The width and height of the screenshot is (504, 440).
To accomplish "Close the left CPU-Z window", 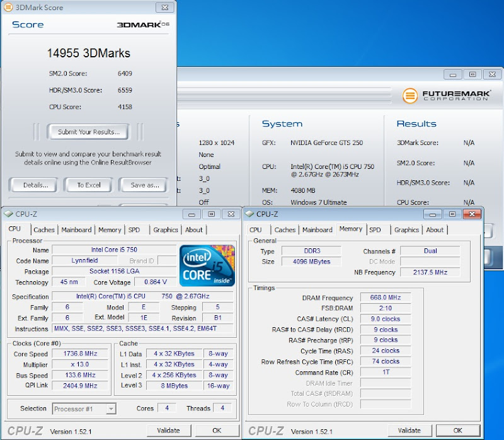I will (x=231, y=214).
